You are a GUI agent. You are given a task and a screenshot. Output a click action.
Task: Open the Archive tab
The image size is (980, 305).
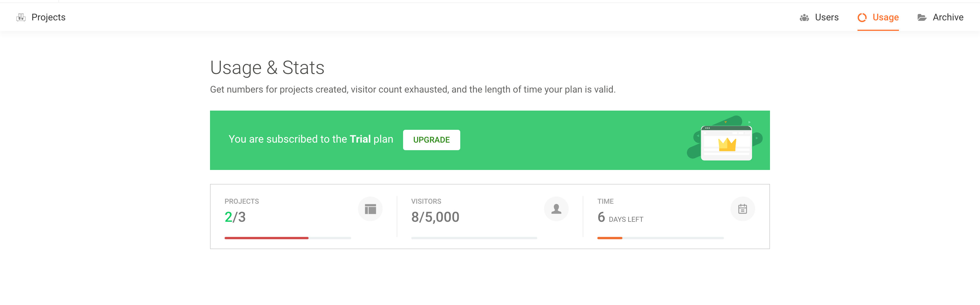pos(948,17)
